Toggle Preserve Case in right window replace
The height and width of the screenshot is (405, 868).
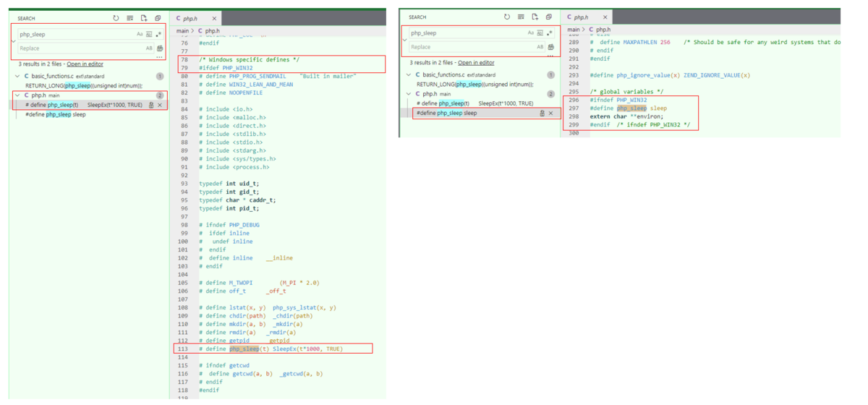(x=540, y=47)
